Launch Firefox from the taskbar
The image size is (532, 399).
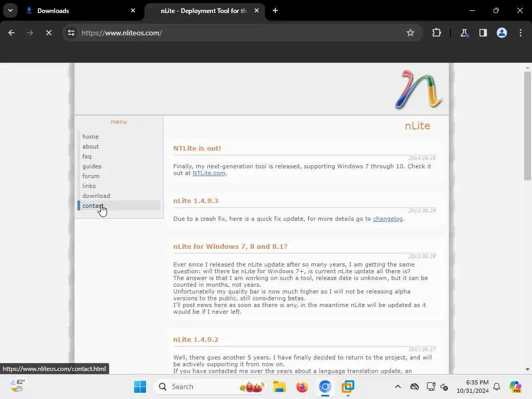point(302,387)
